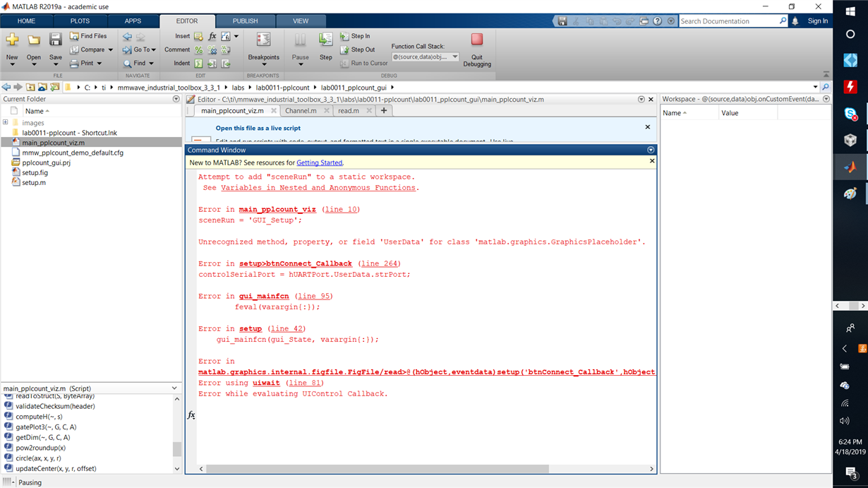Open the main_pplcount_viz error link

coord(277,209)
